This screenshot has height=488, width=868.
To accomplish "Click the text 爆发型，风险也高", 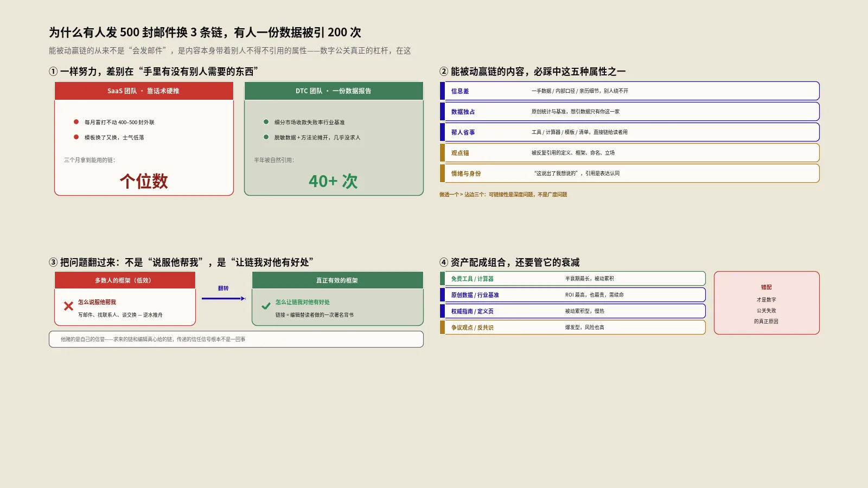I will [585, 328].
